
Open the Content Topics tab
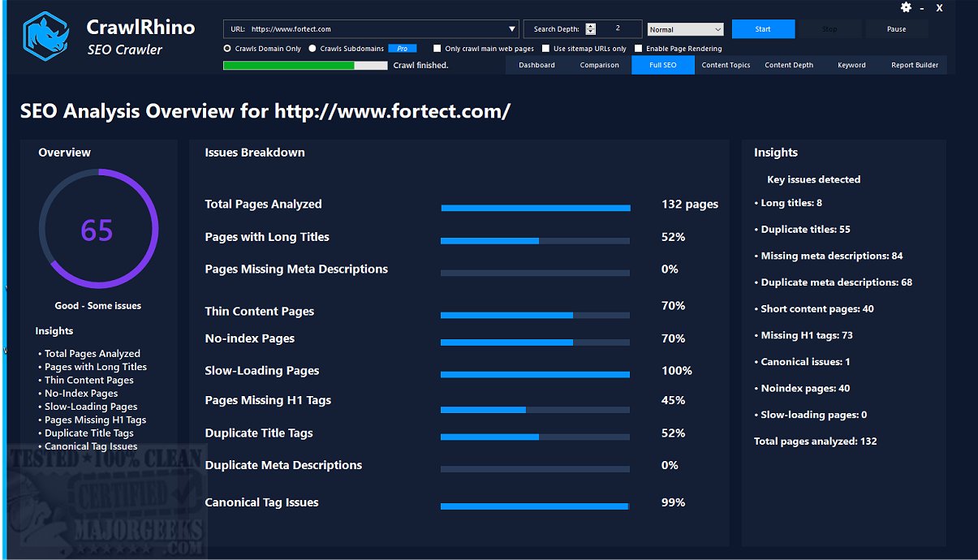(x=726, y=65)
